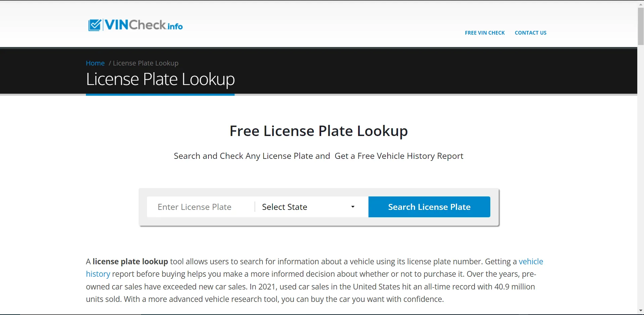
Task: Focus the Enter License Plate field
Action: tap(200, 207)
